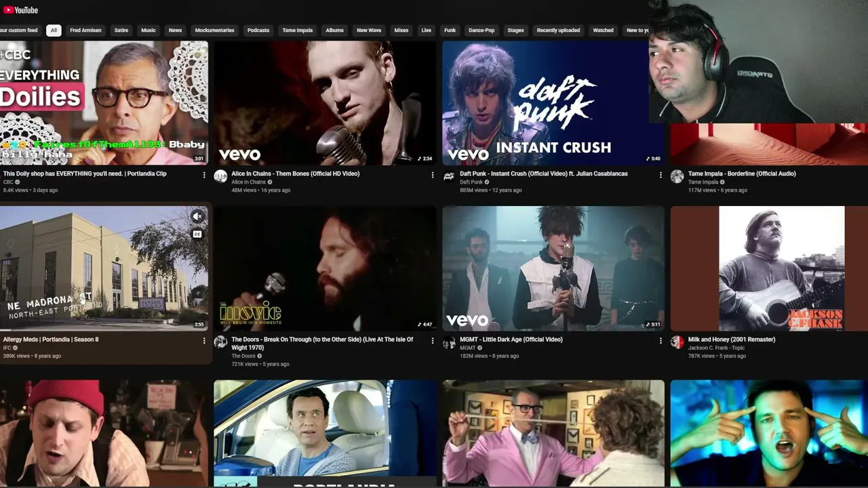Screen dimensions: 868x488
Task: Visit the IFC channel name link
Action: point(7,348)
